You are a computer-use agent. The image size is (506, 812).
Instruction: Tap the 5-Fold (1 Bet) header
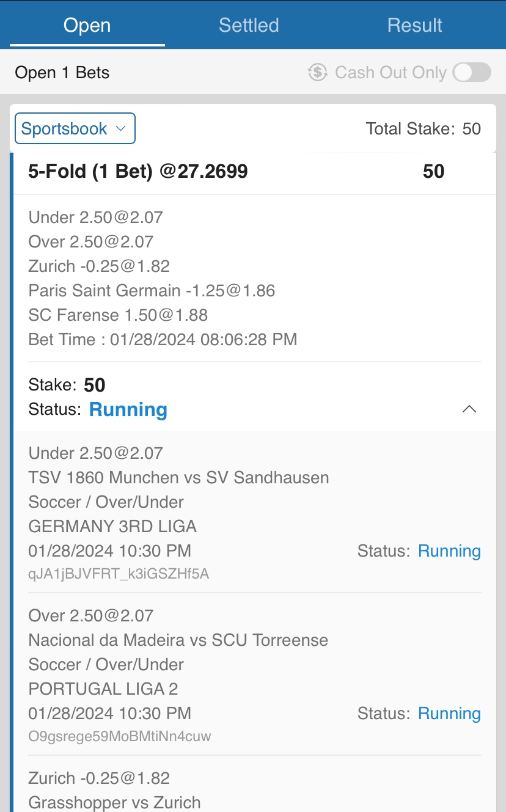point(138,171)
